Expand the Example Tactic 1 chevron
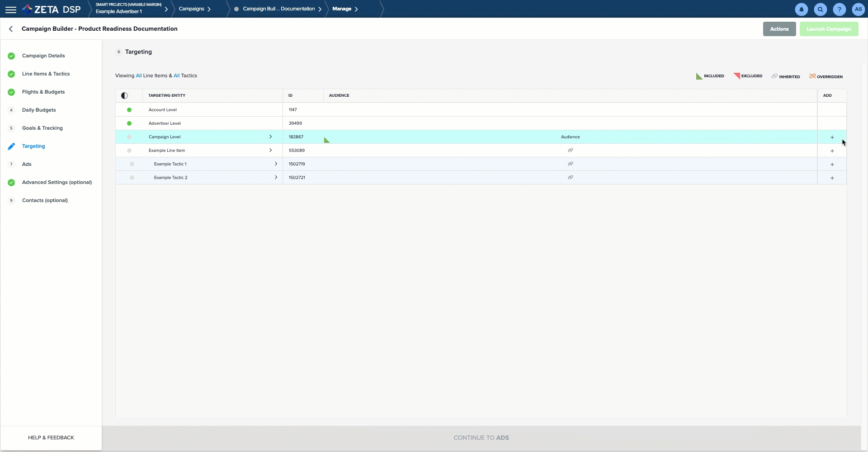The height and width of the screenshot is (452, 868). coord(276,164)
